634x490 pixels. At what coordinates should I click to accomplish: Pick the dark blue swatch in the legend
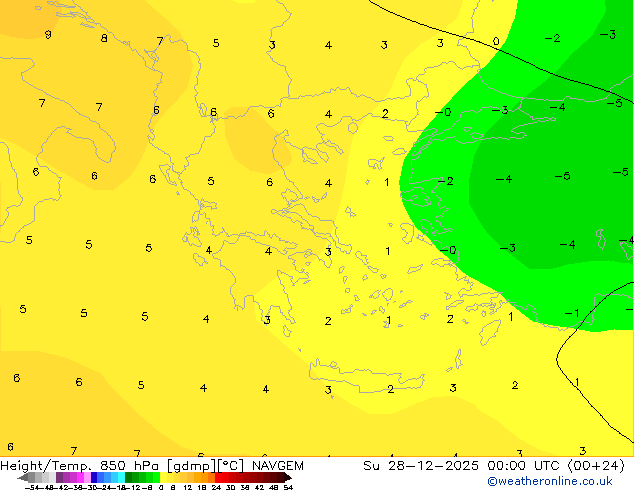pyautogui.click(x=94, y=477)
